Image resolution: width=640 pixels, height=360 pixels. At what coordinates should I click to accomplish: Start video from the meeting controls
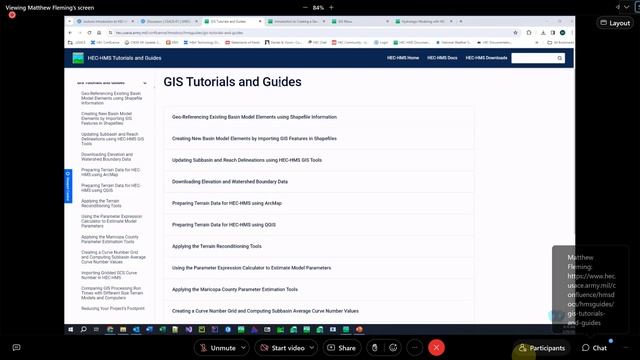click(282, 348)
